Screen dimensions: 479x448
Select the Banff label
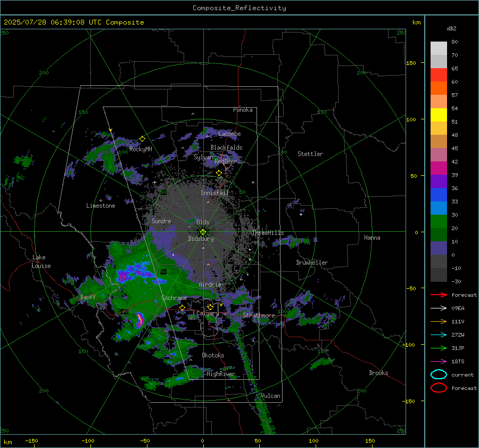pos(88,297)
